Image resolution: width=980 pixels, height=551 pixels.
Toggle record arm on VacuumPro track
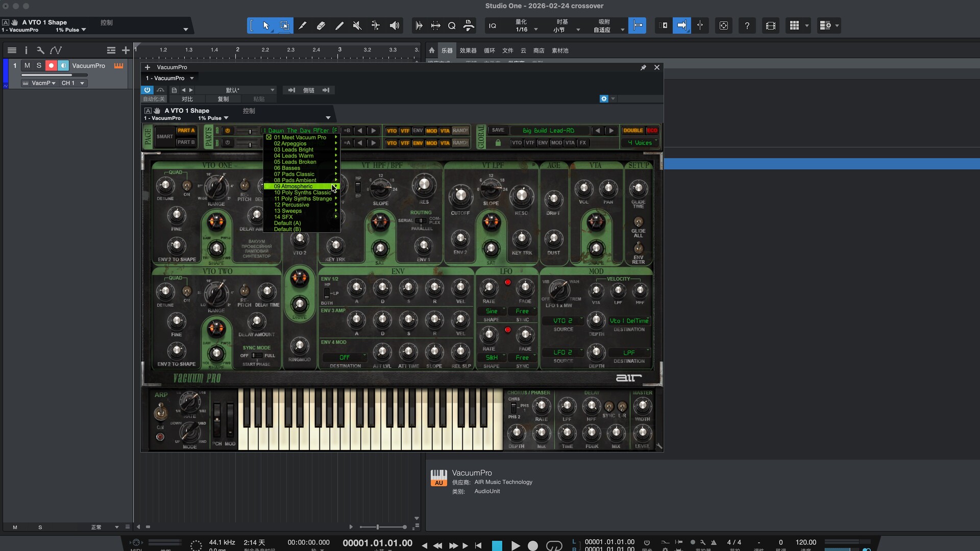click(x=51, y=65)
